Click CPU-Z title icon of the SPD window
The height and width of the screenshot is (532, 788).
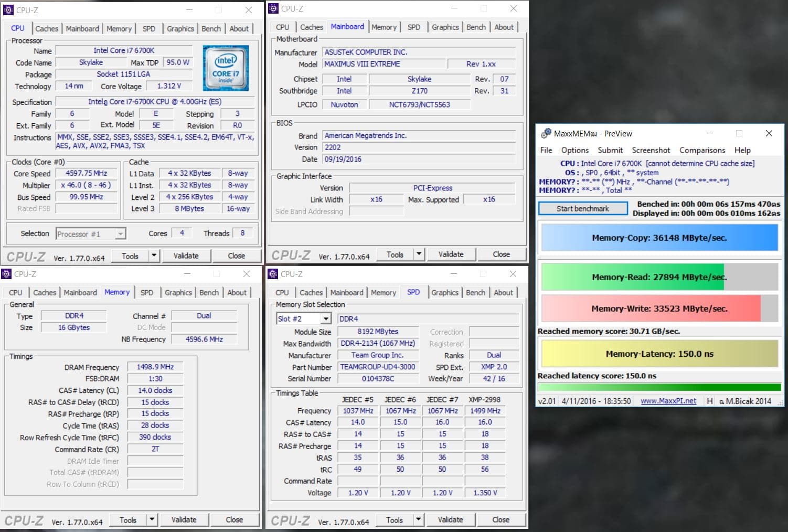coord(273,274)
